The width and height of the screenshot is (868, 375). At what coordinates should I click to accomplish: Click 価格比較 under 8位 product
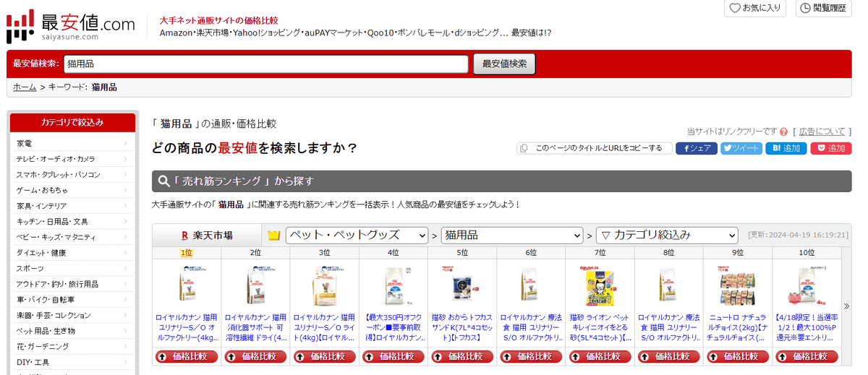[x=669, y=356]
